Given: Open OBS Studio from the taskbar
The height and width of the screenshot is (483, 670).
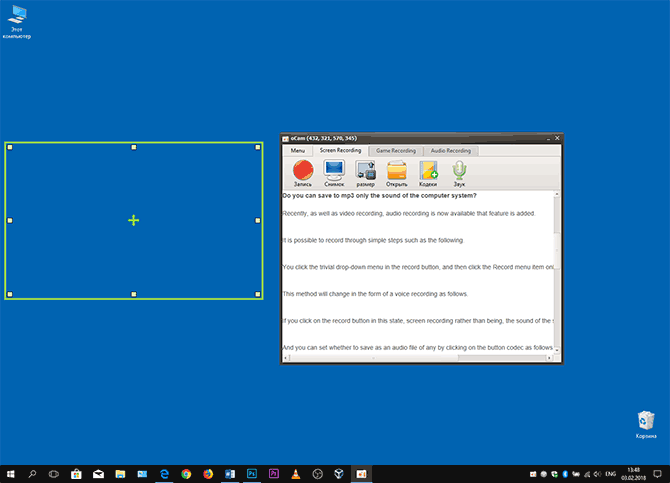Looking at the screenshot, I should [317, 474].
